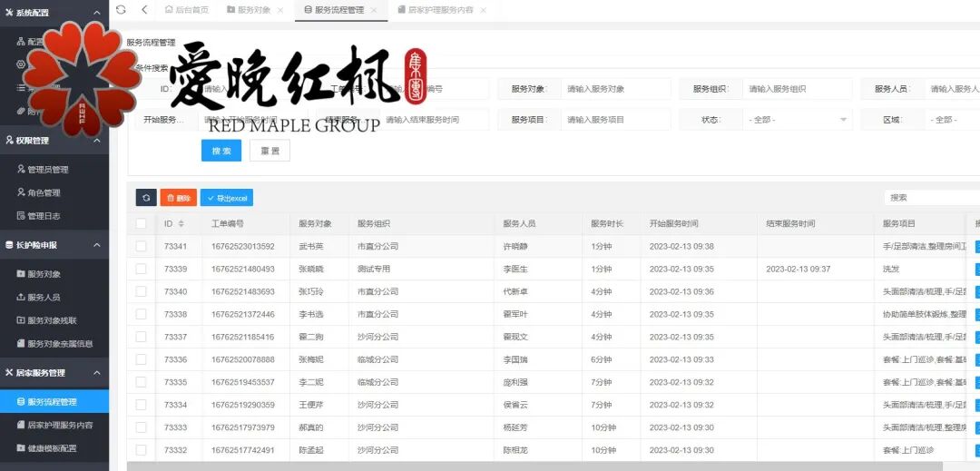This screenshot has height=471, width=980.
Task: Check the row with ID 73335
Action: 142,382
